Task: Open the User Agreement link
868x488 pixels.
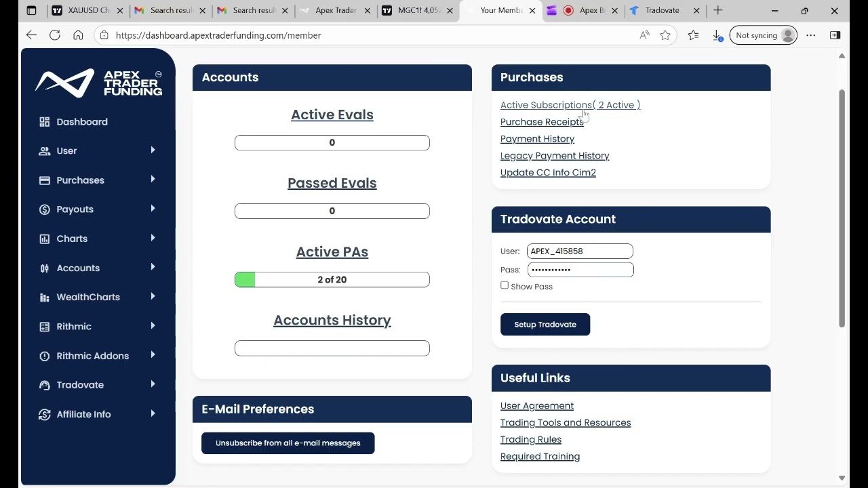Action: click(537, 406)
